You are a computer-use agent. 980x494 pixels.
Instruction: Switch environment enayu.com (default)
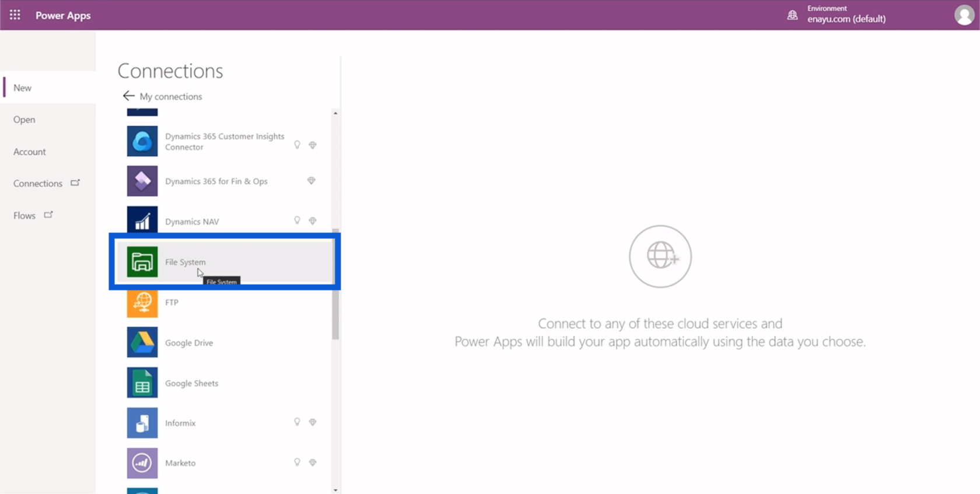[846, 19]
